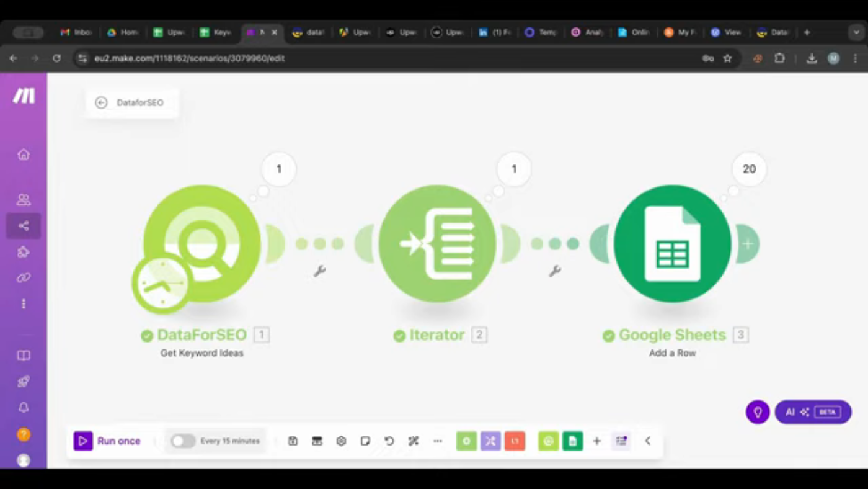Open the user profile avatar in the sidebar
The width and height of the screenshot is (868, 489).
[x=24, y=460]
